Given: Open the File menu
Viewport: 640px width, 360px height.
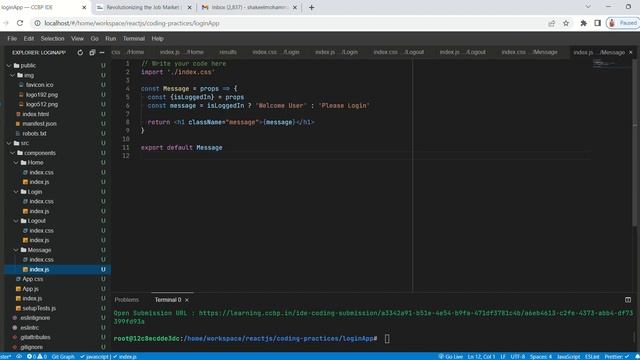Looking at the screenshot, I should pos(12,39).
